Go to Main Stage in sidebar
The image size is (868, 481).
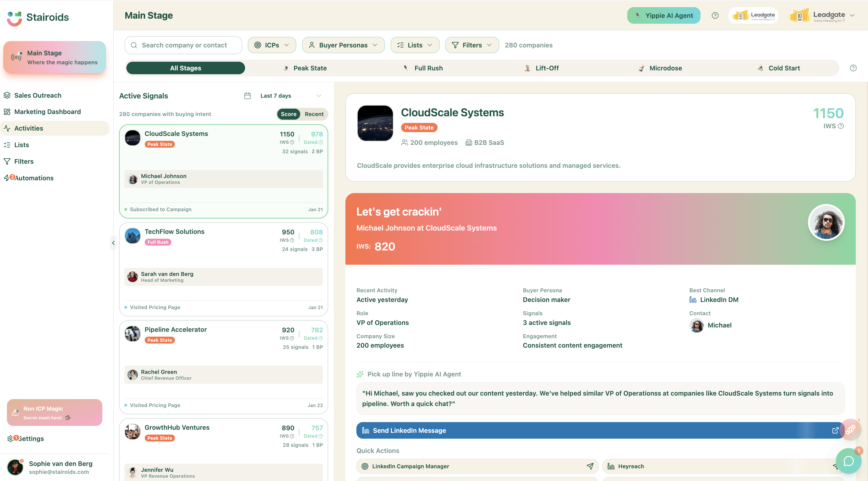[x=55, y=57]
